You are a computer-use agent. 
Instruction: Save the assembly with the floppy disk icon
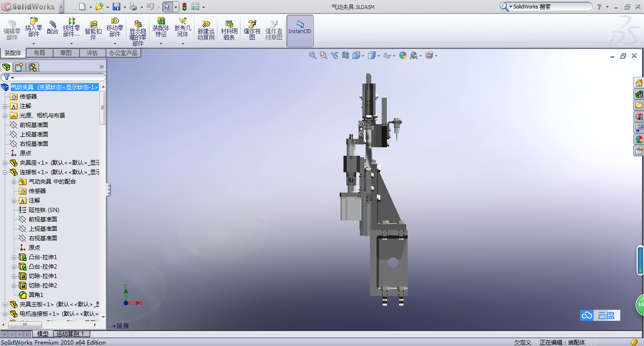(117, 7)
